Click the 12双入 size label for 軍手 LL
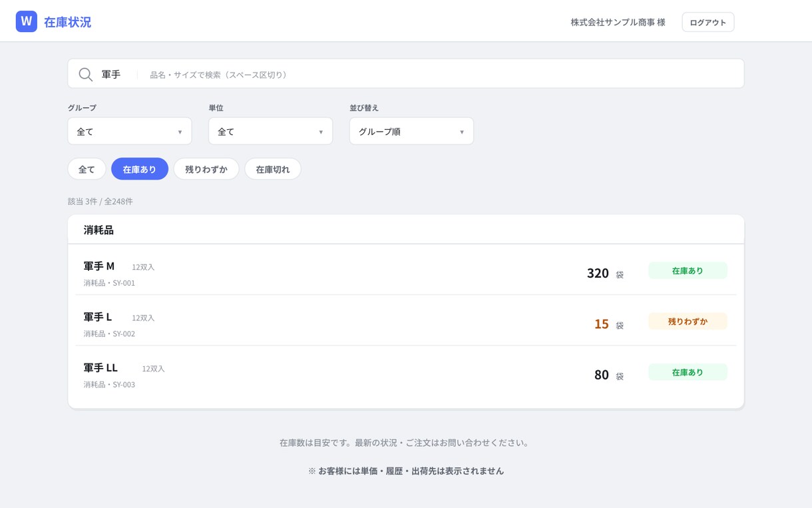This screenshot has height=508, width=812. pos(153,369)
